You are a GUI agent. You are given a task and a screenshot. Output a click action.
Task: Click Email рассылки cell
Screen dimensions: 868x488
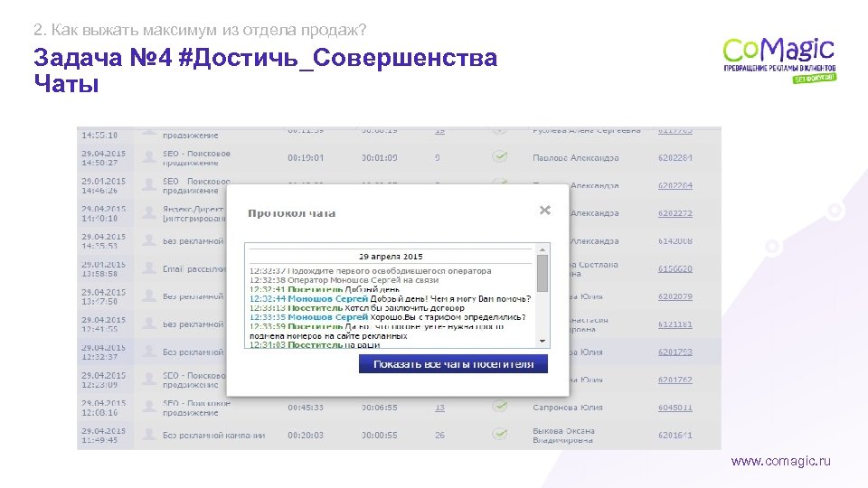[194, 269]
